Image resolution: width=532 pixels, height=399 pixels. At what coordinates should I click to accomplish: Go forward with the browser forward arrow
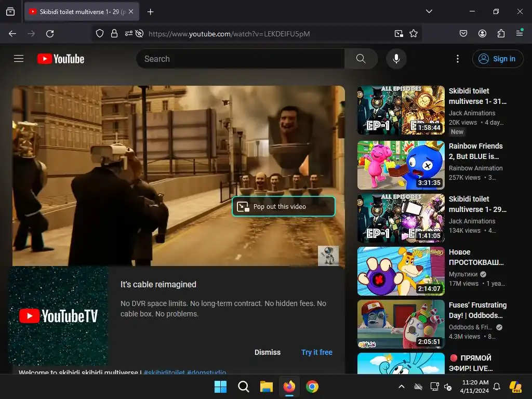tap(31, 34)
